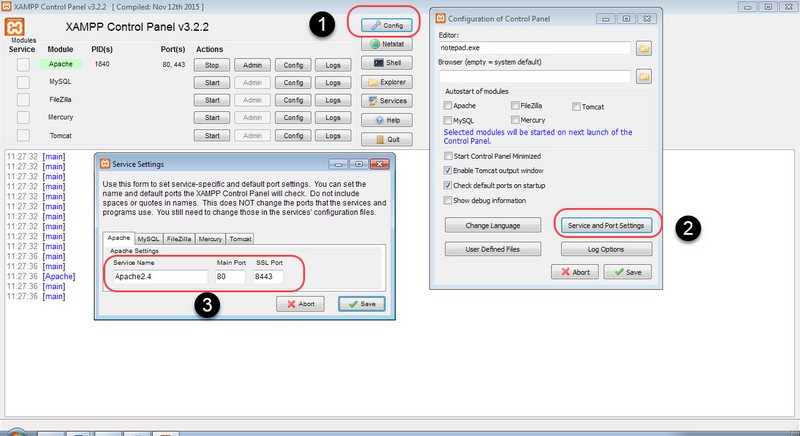The height and width of the screenshot is (436, 800).
Task: Toggle Tomcat service install checkbox
Action: pos(23,135)
